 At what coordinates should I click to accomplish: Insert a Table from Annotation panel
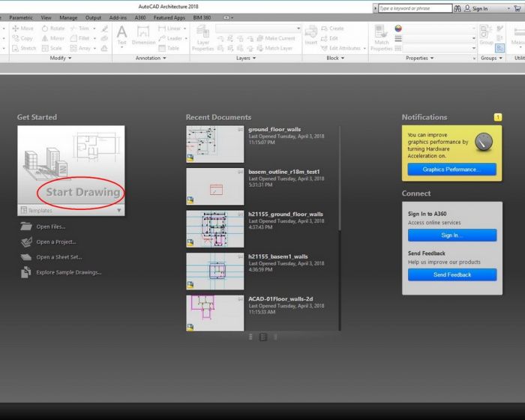(x=169, y=48)
